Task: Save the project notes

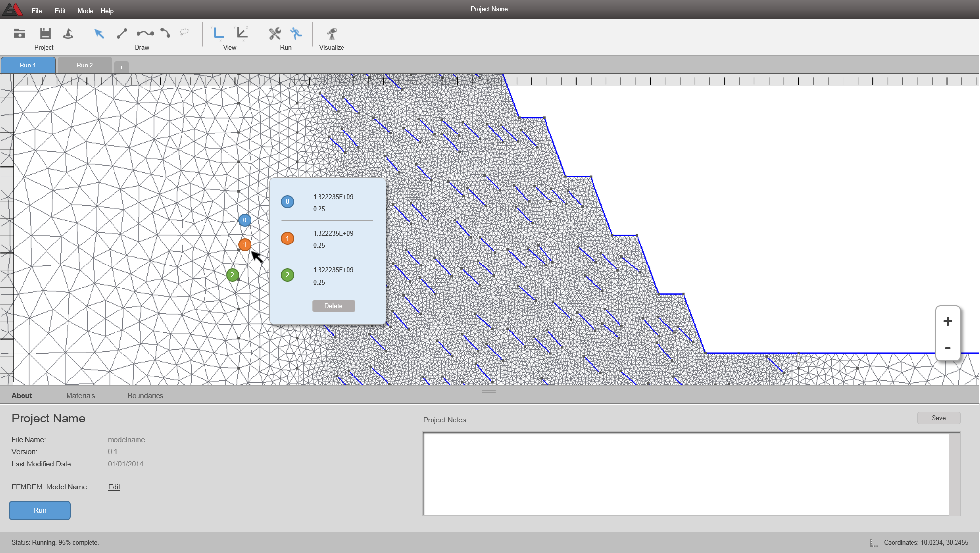Action: click(x=938, y=418)
